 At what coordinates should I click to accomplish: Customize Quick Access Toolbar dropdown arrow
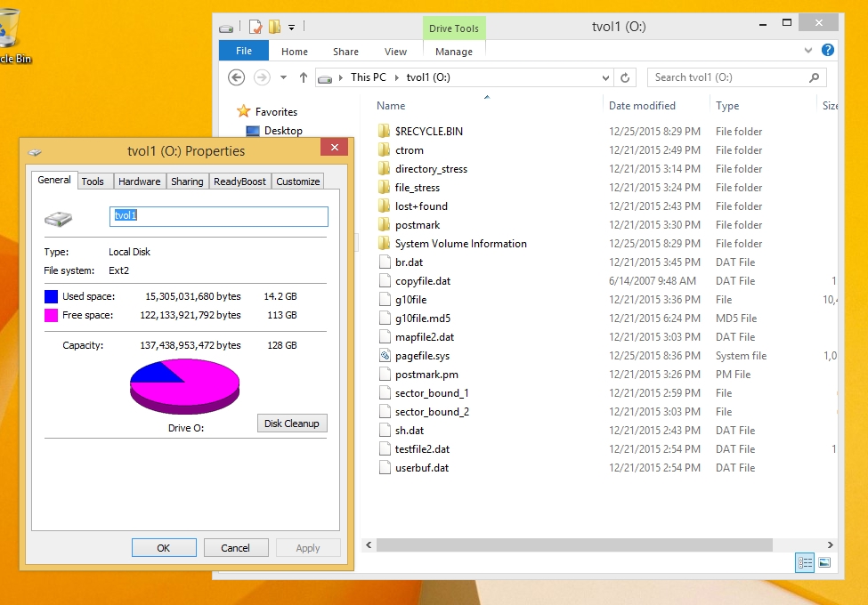point(291,28)
